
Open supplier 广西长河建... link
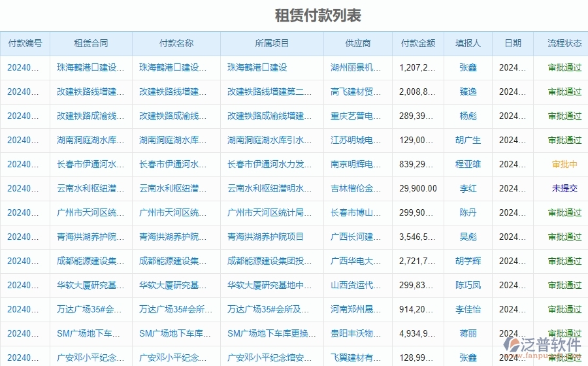pos(355,237)
